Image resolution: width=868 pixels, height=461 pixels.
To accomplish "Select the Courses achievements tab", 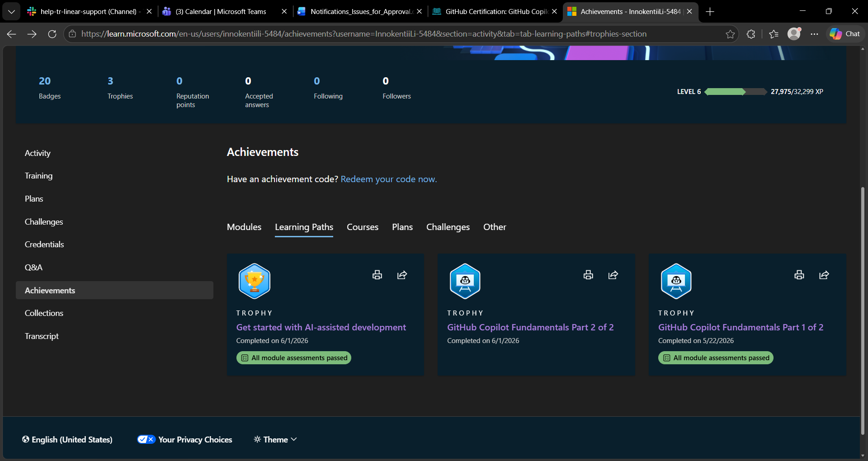I will [363, 227].
